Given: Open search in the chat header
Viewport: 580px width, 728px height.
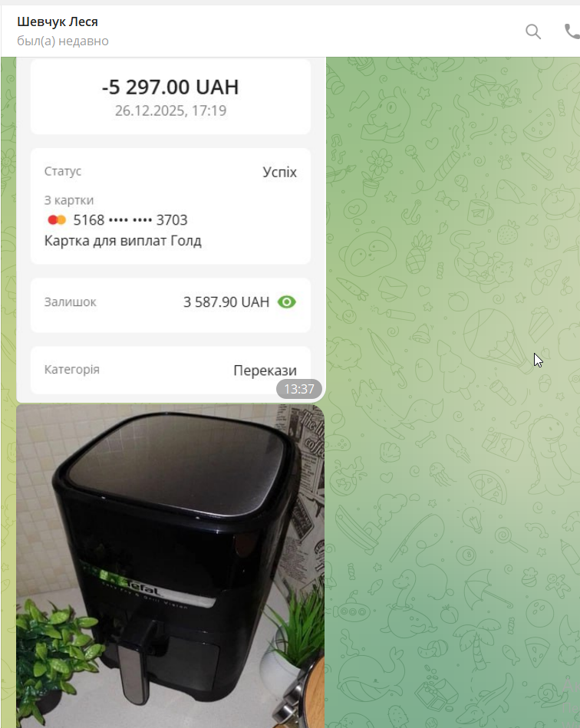Looking at the screenshot, I should (x=533, y=31).
